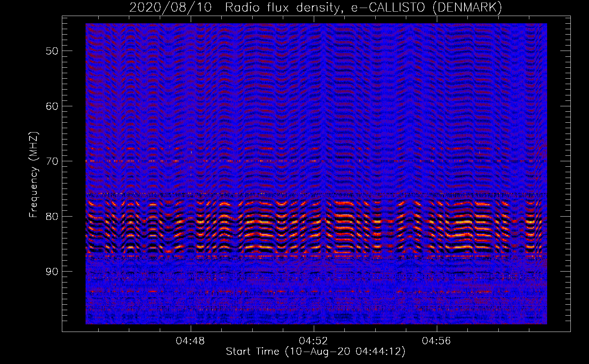Click the 50 frequency tick label
The image size is (589, 364).
pyautogui.click(x=52, y=51)
